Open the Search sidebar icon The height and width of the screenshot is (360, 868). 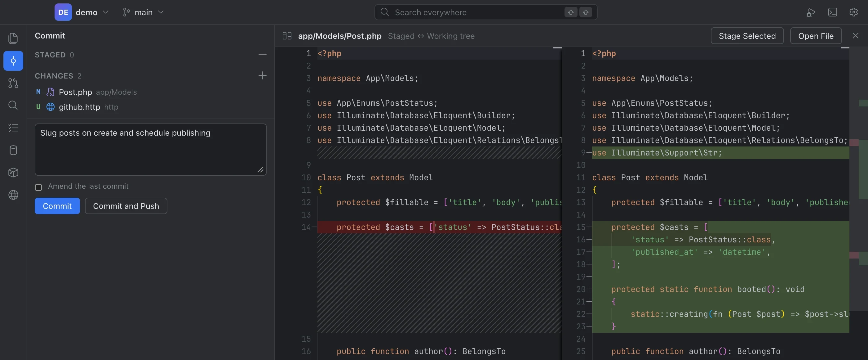tap(13, 105)
